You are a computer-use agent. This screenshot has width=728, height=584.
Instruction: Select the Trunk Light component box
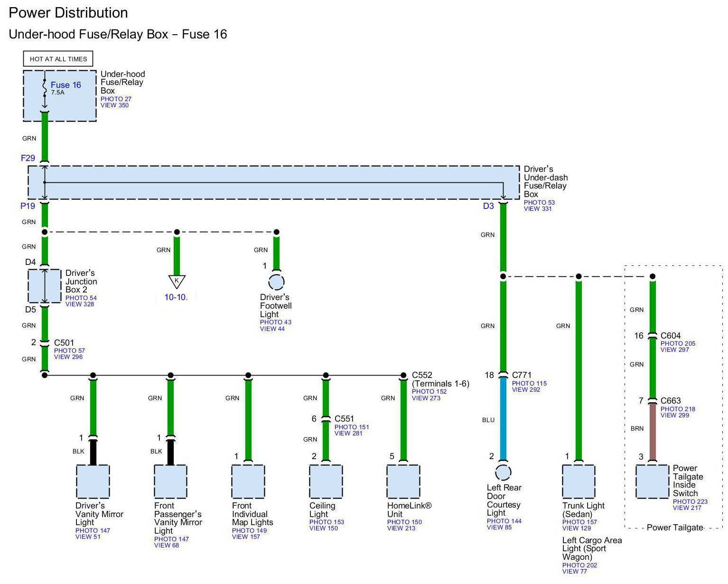click(x=579, y=481)
